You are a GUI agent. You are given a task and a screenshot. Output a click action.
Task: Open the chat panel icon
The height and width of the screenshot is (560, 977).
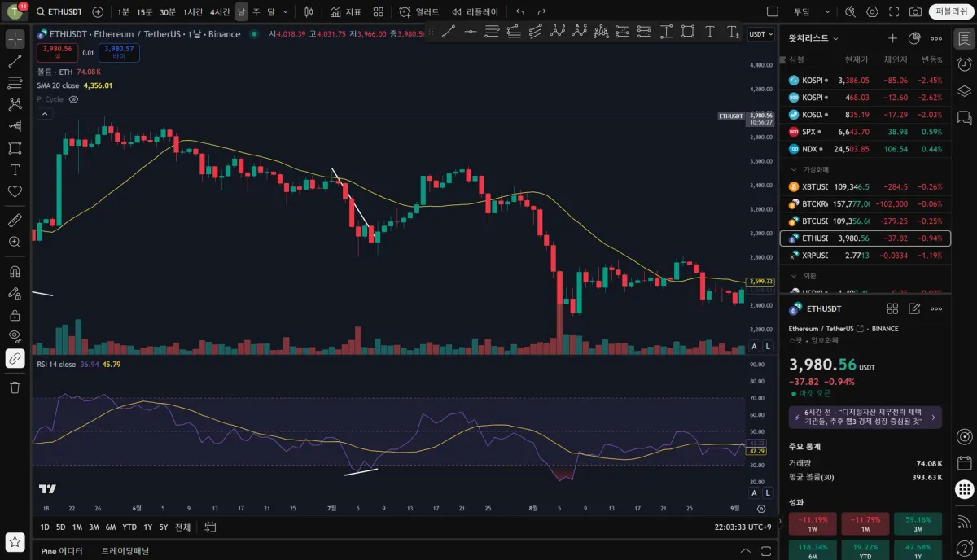[964, 118]
